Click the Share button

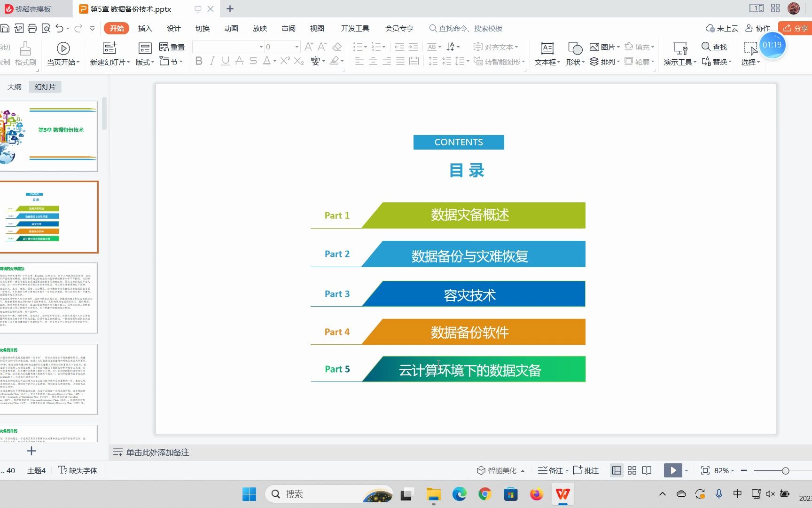[795, 28]
